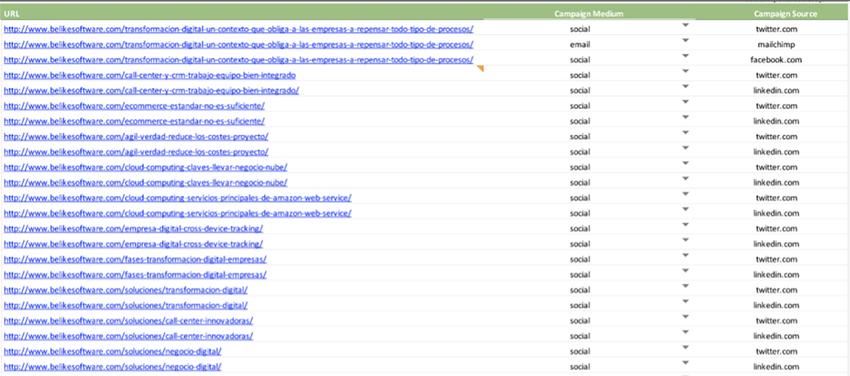The width and height of the screenshot is (850, 376).
Task: Open call-center-y-crm link in the twitter.com row
Action: tap(150, 75)
